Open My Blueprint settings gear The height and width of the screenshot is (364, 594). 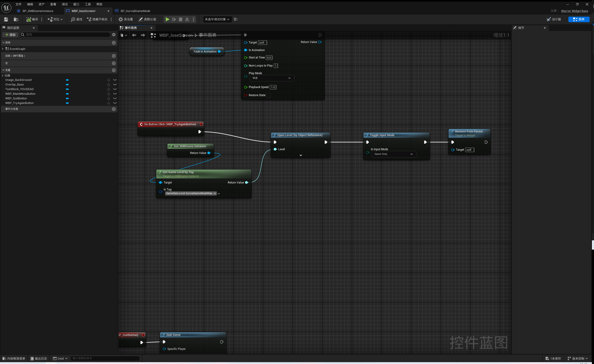(x=114, y=35)
